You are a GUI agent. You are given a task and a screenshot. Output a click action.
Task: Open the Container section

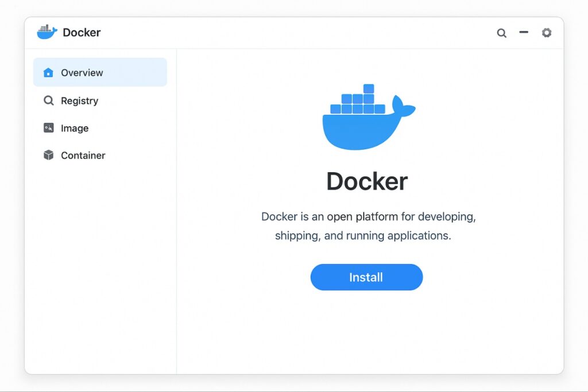point(83,156)
